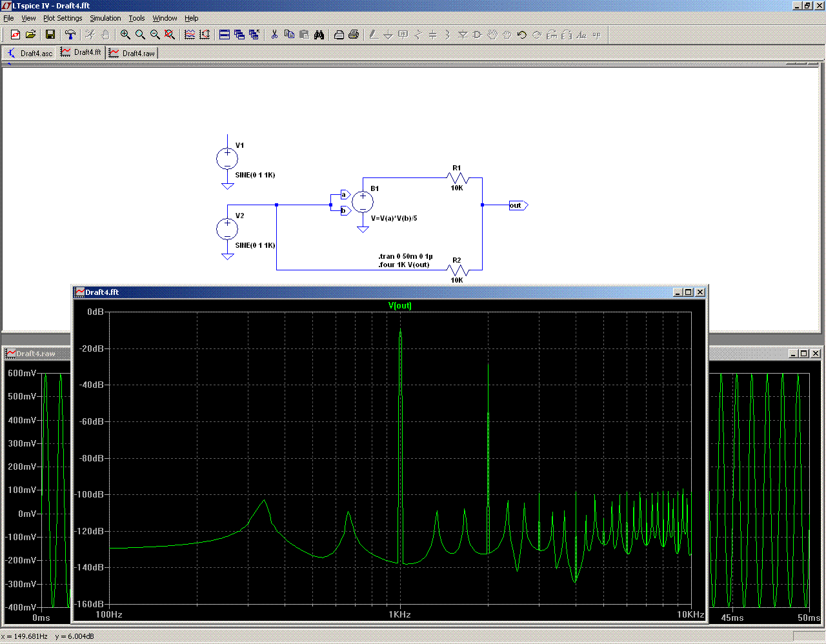
Task: Click the V(out) trace label in FFT plot
Action: [400, 306]
